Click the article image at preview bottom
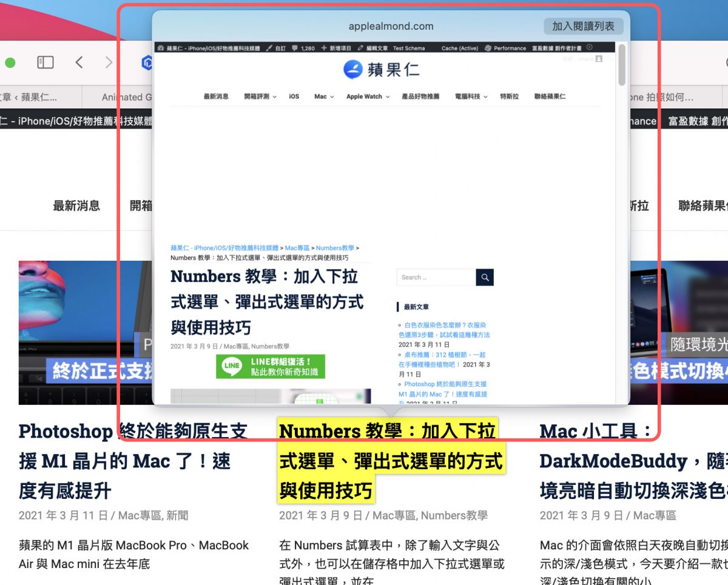This screenshot has height=585, width=728. [271, 396]
